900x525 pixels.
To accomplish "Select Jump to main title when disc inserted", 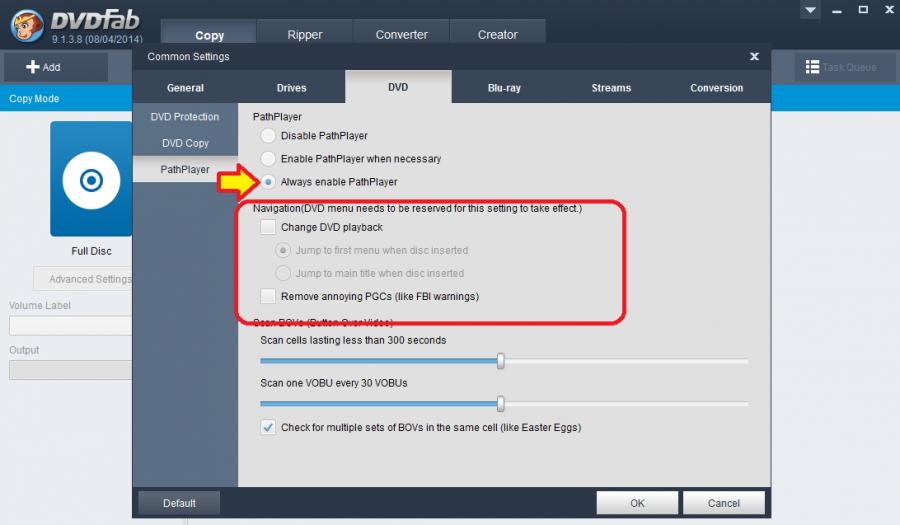I will click(283, 273).
